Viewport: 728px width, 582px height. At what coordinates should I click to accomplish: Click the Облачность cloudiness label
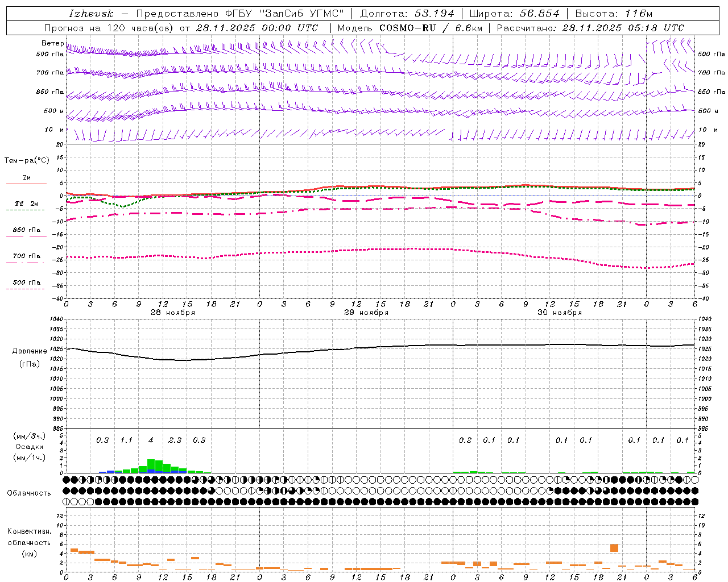coord(29,493)
